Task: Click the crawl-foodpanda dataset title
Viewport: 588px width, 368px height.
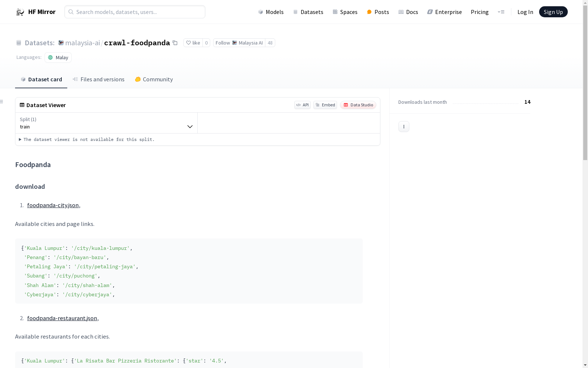Action: pyautogui.click(x=137, y=43)
